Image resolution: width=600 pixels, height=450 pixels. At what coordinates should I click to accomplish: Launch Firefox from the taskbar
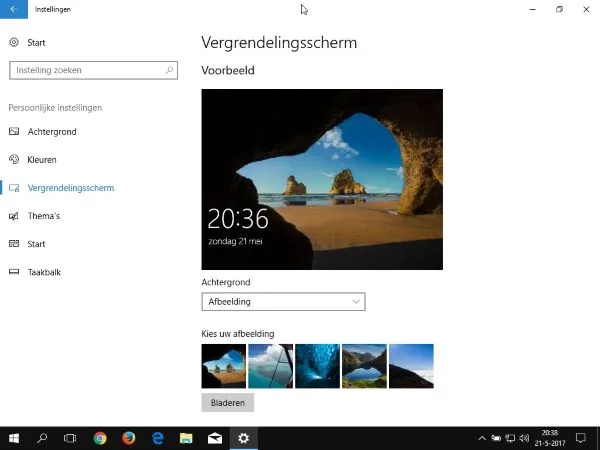pyautogui.click(x=129, y=438)
